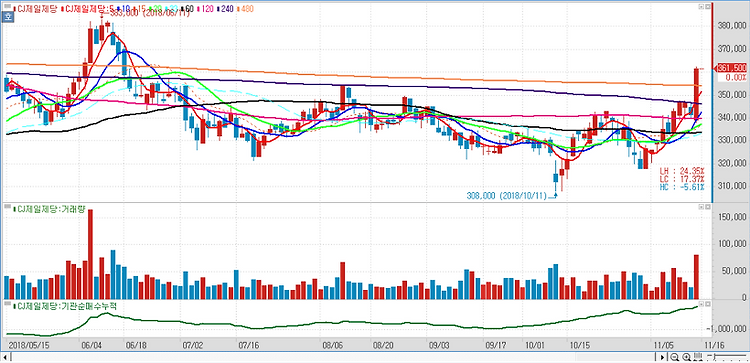Click the tallest red volume bar in early June
The width and height of the screenshot is (750, 363).
coord(90,254)
